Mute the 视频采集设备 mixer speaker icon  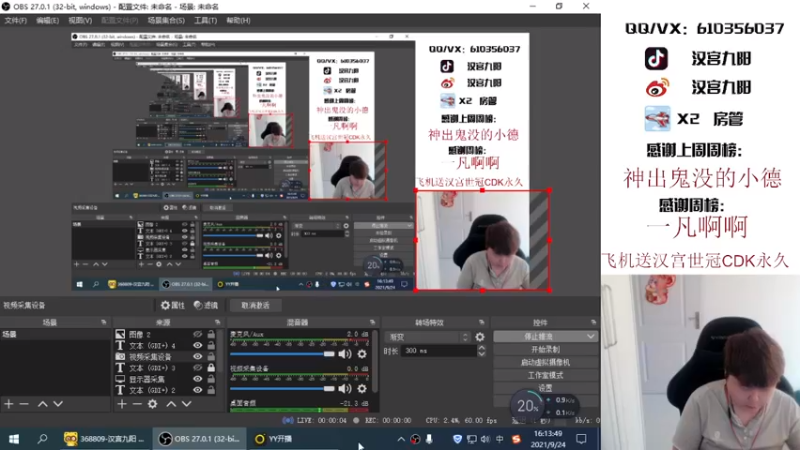[345, 389]
